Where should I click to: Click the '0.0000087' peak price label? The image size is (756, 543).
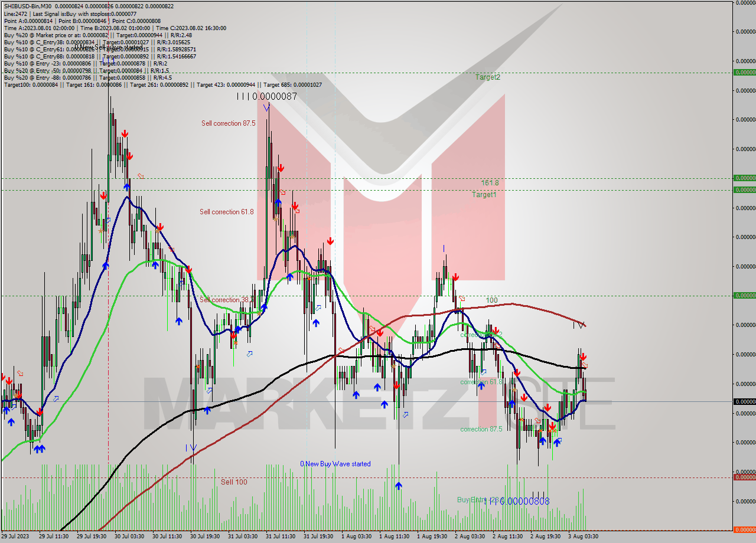click(275, 96)
